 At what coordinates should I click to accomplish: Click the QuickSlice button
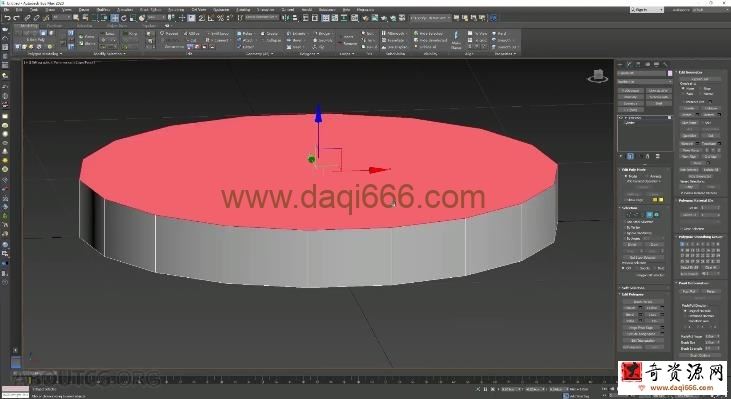click(689, 136)
